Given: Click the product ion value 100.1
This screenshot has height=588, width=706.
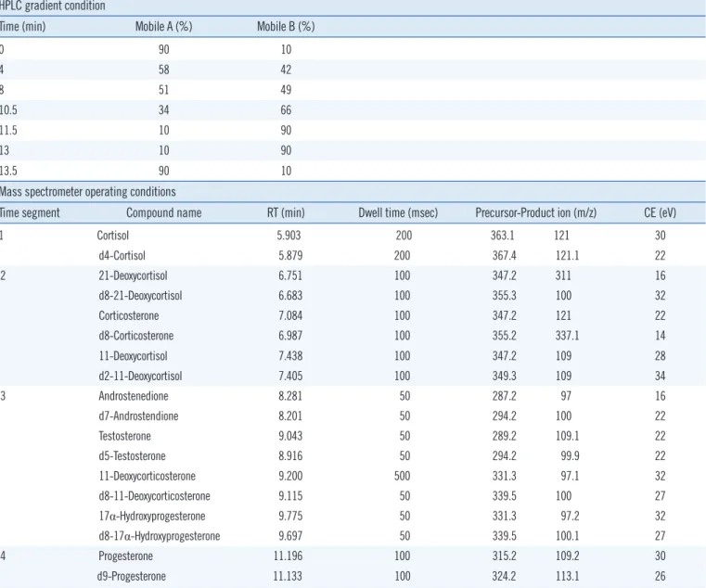Looking at the screenshot, I should pyautogui.click(x=568, y=536).
